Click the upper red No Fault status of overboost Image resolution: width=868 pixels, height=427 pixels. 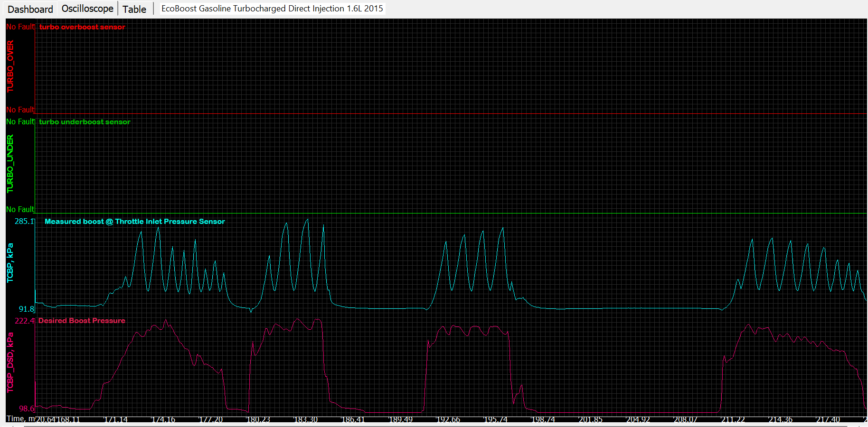(x=20, y=27)
